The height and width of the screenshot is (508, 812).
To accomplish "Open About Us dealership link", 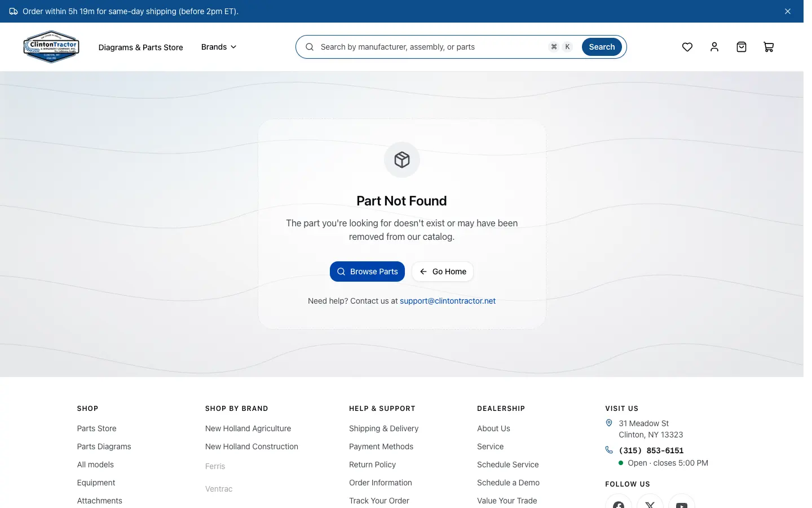I will (493, 428).
